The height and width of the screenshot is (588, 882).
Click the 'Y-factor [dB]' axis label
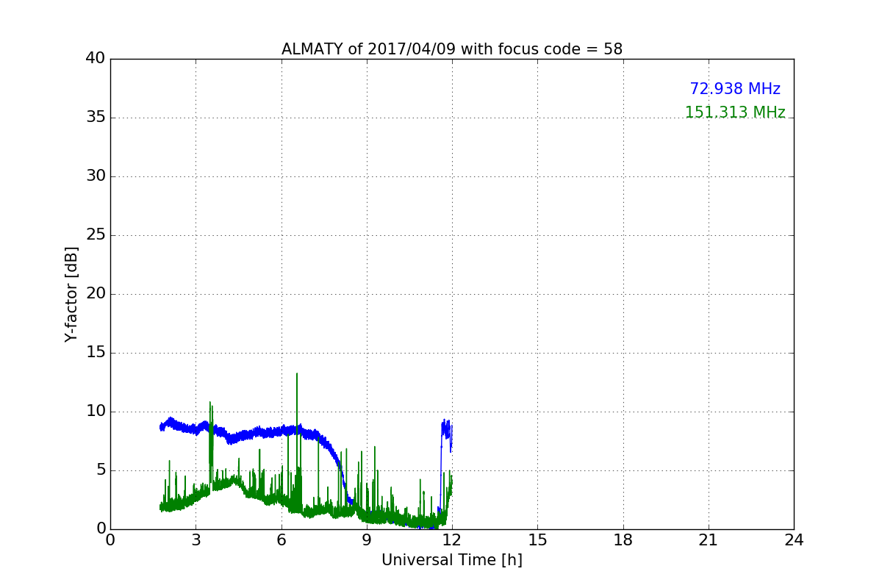[x=71, y=294]
